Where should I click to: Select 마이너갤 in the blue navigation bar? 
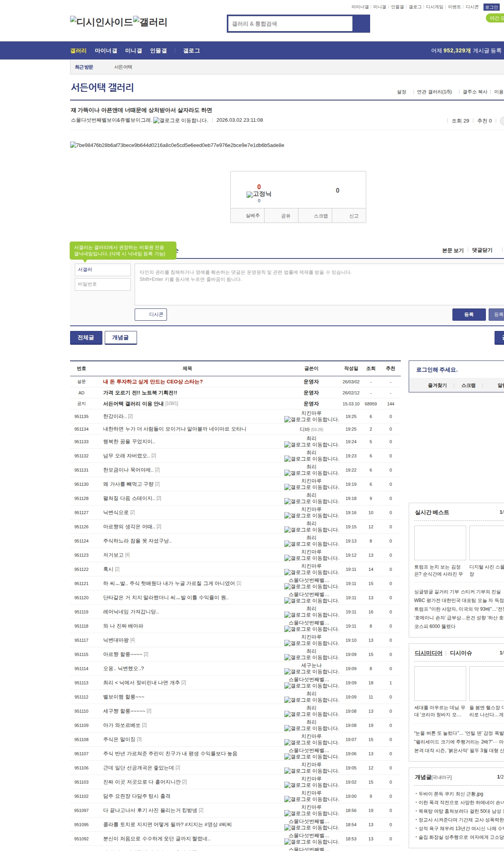point(106,51)
